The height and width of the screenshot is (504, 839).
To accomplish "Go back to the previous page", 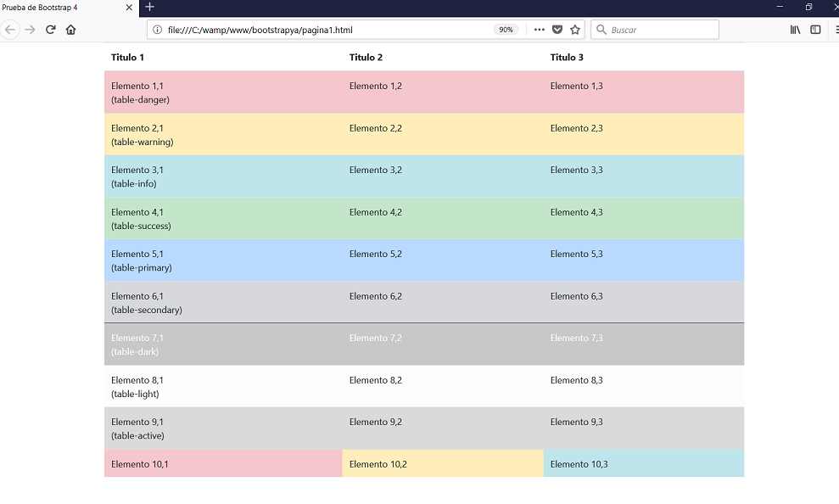I will click(x=10, y=30).
